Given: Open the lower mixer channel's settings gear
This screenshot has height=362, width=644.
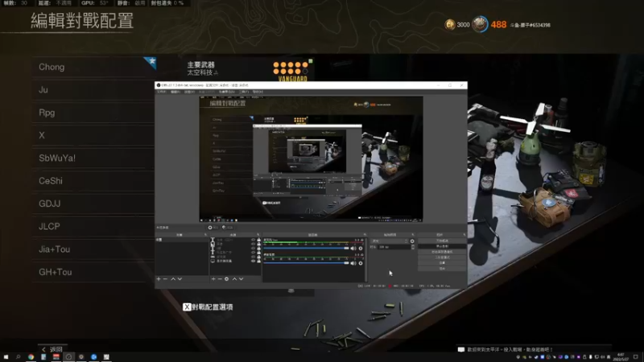Looking at the screenshot, I should [360, 263].
